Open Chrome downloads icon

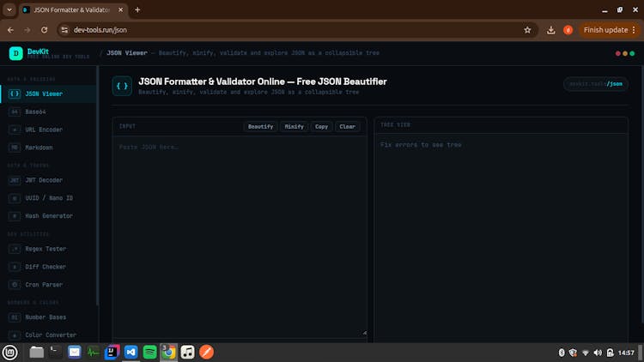pyautogui.click(x=550, y=29)
